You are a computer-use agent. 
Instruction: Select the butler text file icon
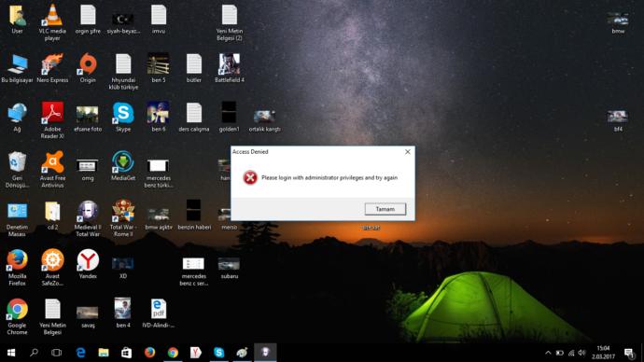(194, 68)
